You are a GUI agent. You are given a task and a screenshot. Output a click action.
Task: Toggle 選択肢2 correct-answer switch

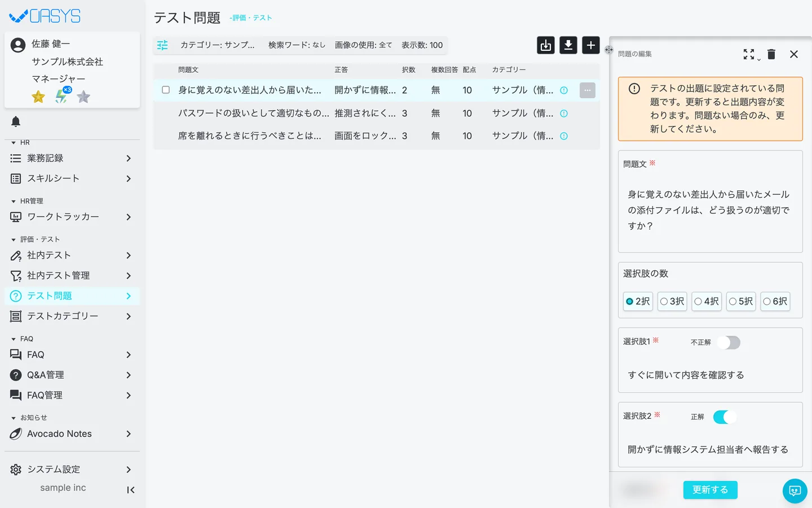725,417
